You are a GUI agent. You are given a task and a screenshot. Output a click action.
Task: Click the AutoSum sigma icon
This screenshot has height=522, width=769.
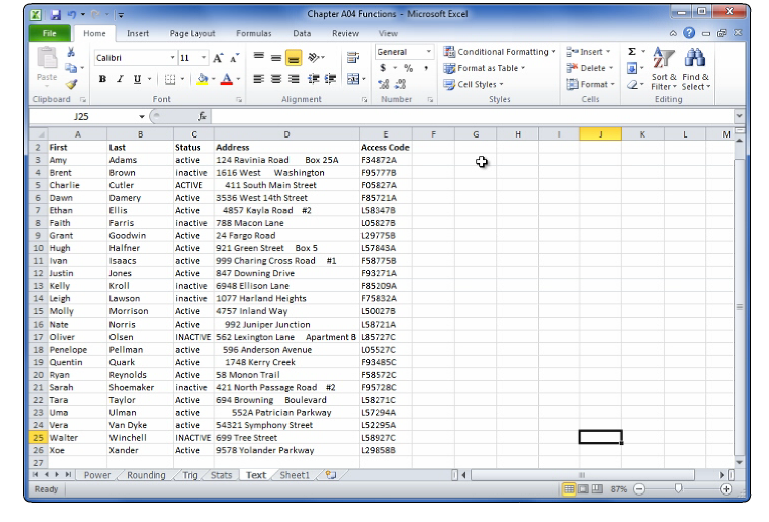pos(632,52)
